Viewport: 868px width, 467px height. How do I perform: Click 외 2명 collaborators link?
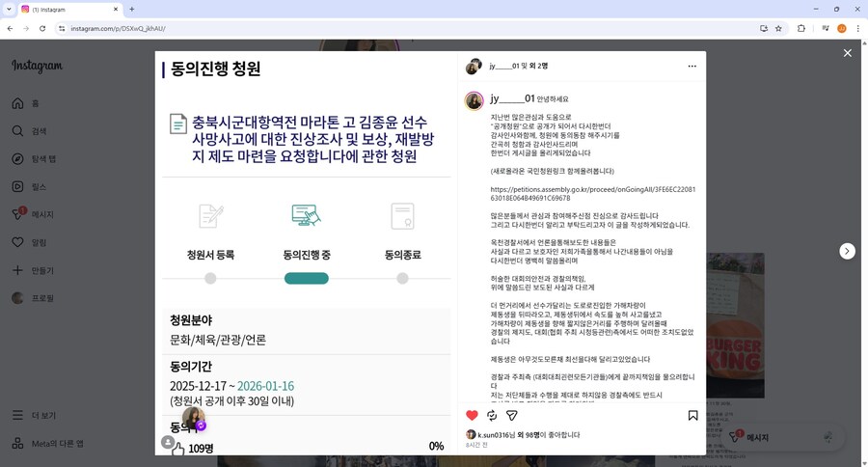pyautogui.click(x=538, y=66)
